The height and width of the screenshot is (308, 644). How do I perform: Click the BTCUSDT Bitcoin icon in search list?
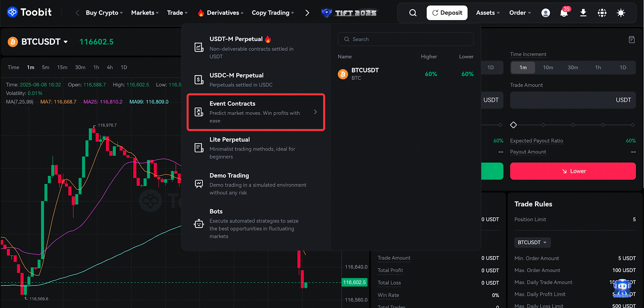pos(343,74)
